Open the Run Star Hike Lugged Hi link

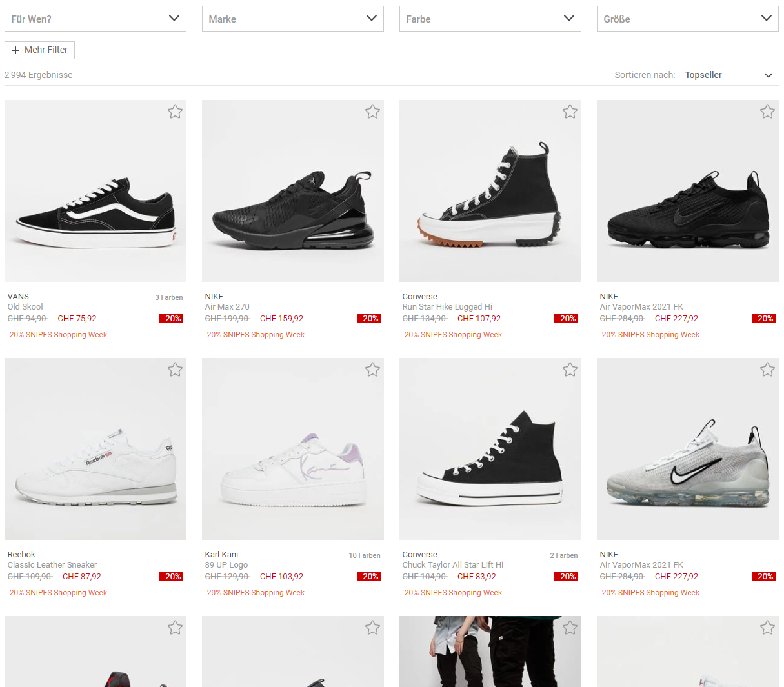point(447,307)
